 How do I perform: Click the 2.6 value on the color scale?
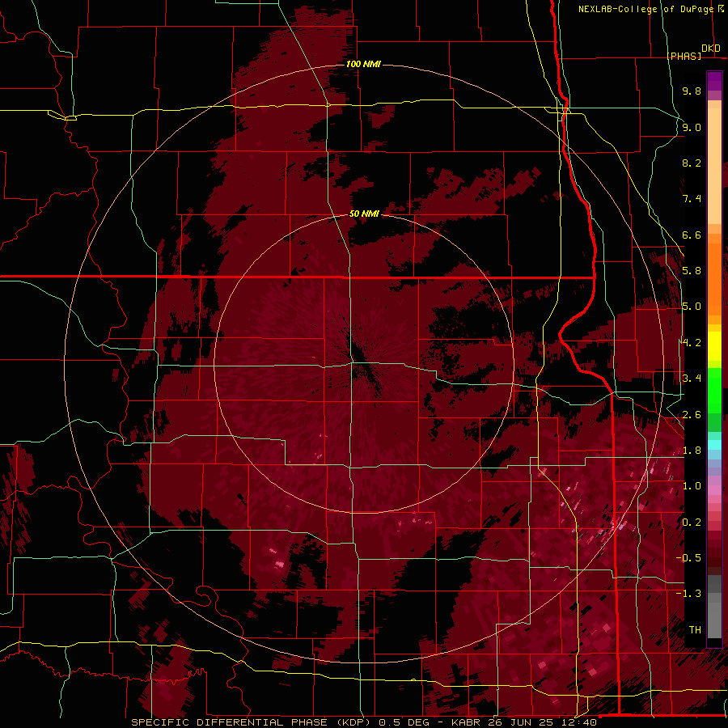[692, 415]
